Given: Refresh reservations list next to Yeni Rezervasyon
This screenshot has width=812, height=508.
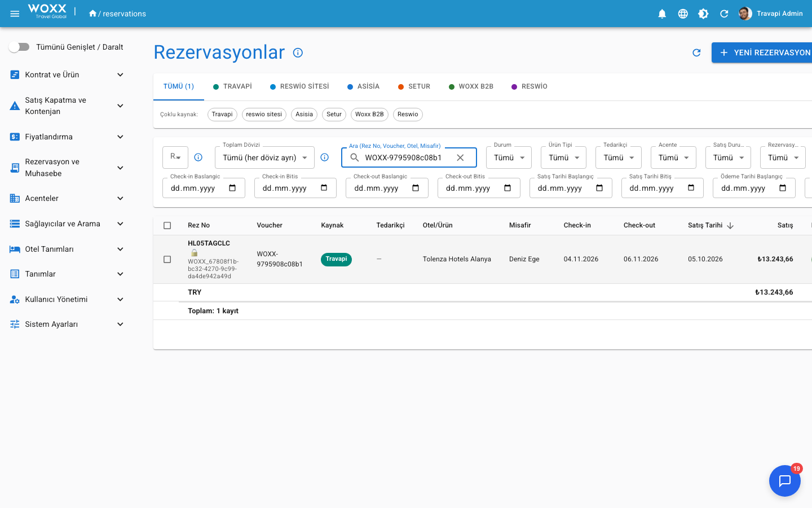Looking at the screenshot, I should [x=696, y=52].
